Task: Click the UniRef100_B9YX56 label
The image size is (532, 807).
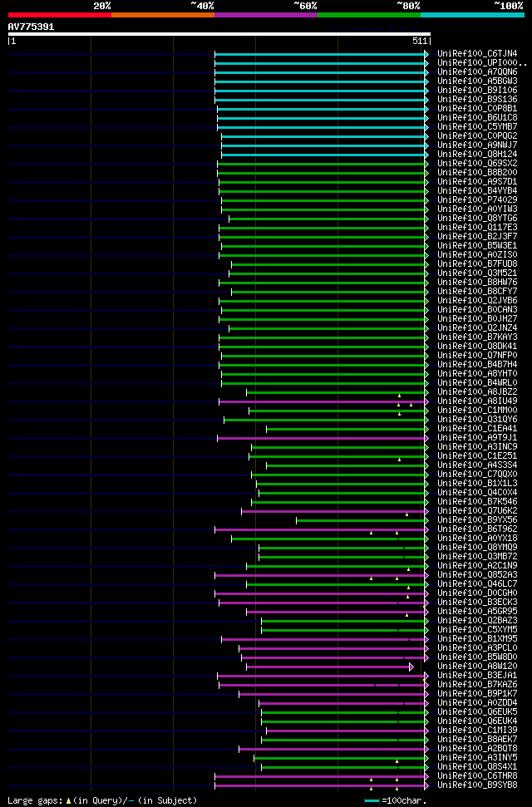Action: 477,521
